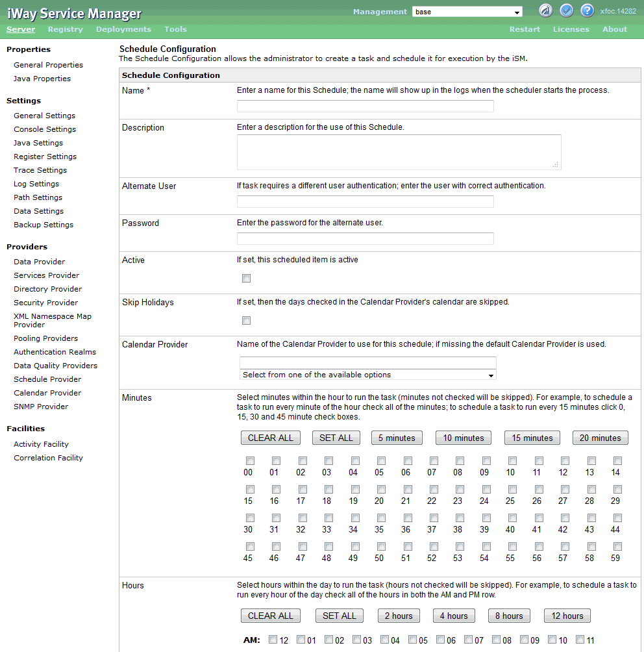This screenshot has height=652, width=644.
Task: Open Schedule Provider in sidebar
Action: (47, 379)
